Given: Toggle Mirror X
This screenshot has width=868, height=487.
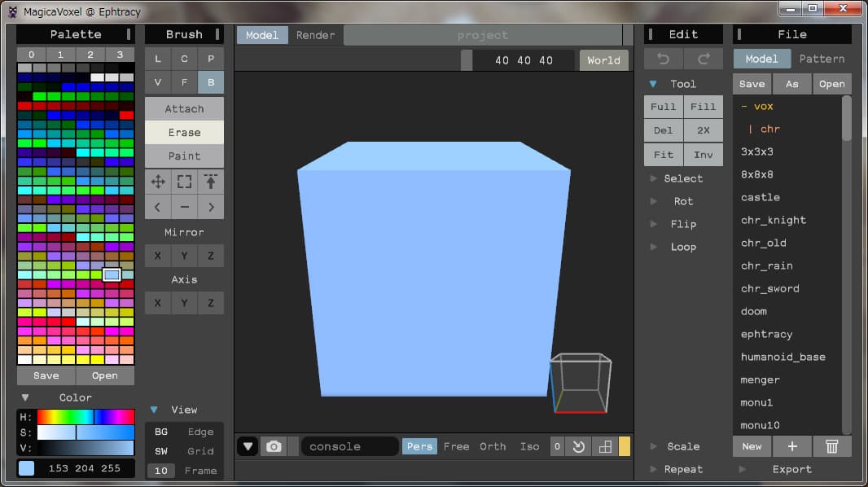Looking at the screenshot, I should [158, 256].
